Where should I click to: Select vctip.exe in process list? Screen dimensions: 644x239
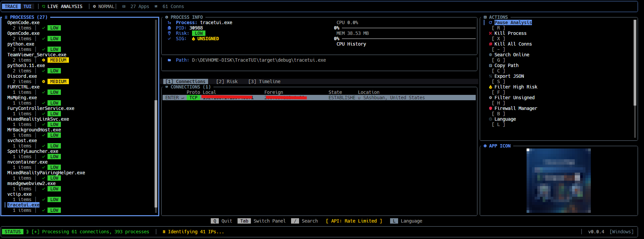(19, 194)
